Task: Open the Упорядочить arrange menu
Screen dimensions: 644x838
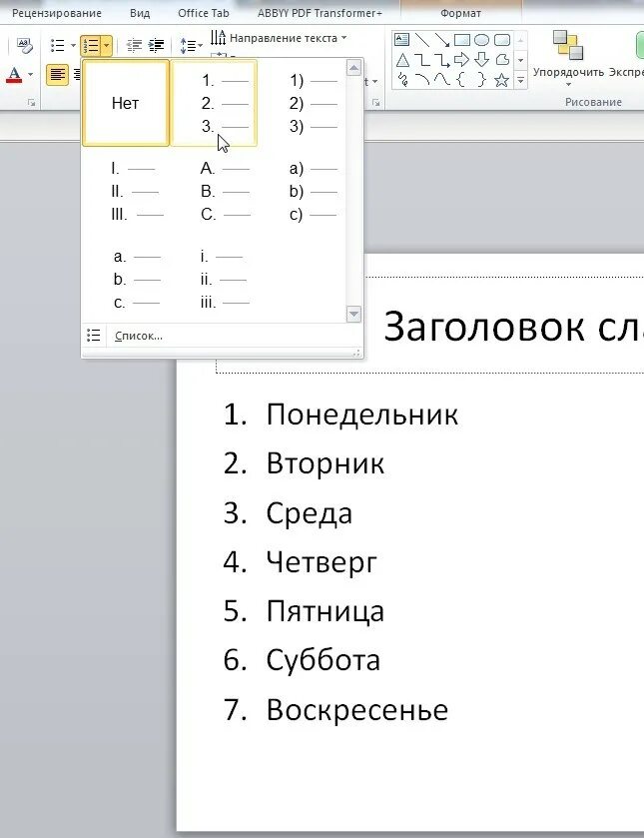Action: pos(568,59)
